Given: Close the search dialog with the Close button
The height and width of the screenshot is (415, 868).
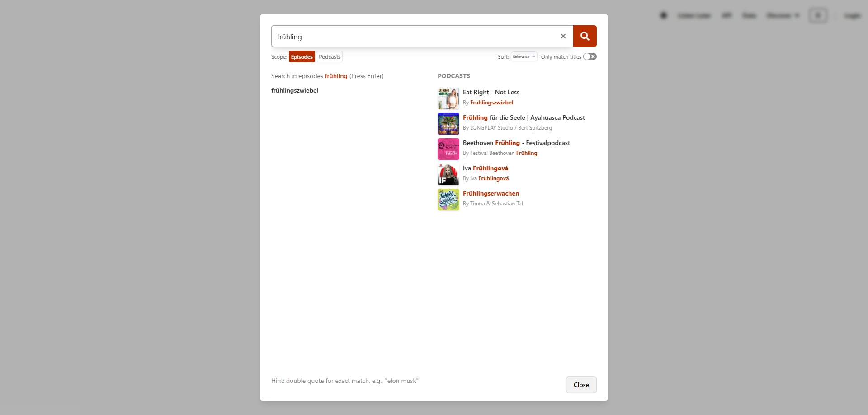Looking at the screenshot, I should click(x=581, y=385).
